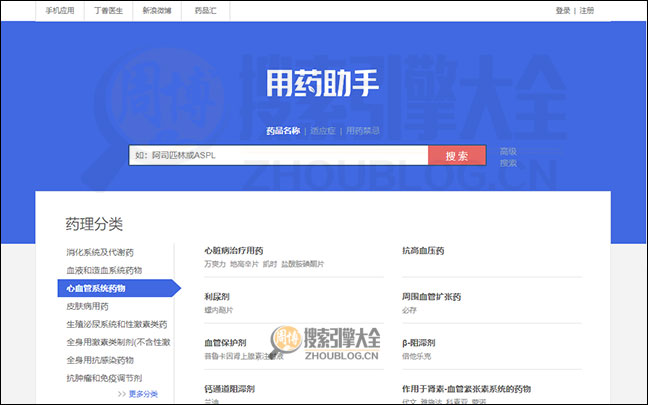Open the 作用于肾素-血管紧张素系统的药物 heading

[467, 389]
